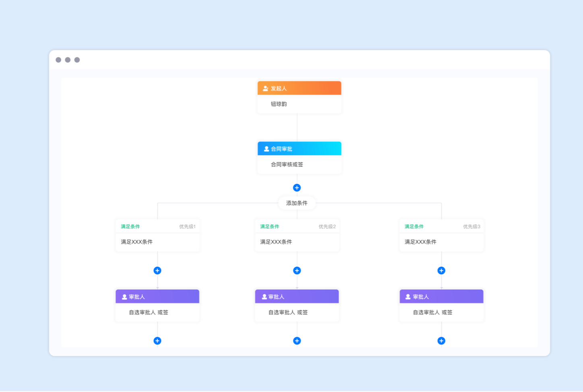The height and width of the screenshot is (392, 583).
Task: Click the person icon in 合同审批 header
Action: coord(266,149)
